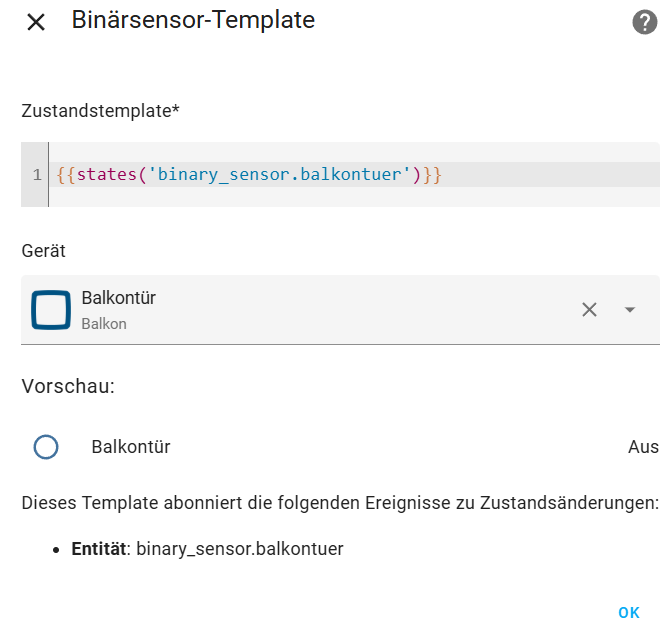Image resolution: width=672 pixels, height=630 pixels.
Task: Clear the selected Balkontür device
Action: (x=590, y=310)
